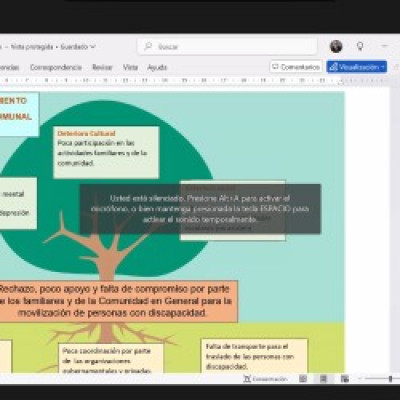This screenshot has height=400, width=400.
Task: Open the user account profile picture
Action: (336, 46)
